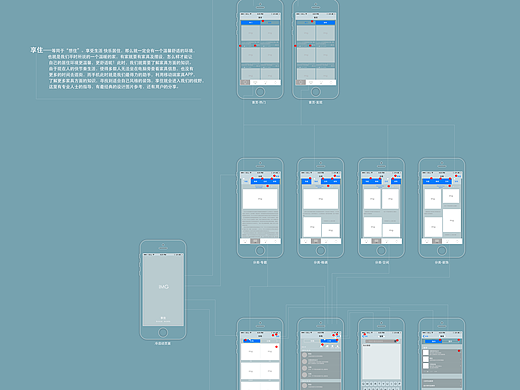Screen dimensions: 520x390
Task: Tap the blue top-right link in the third middle-row phone
Action: coord(398,176)
